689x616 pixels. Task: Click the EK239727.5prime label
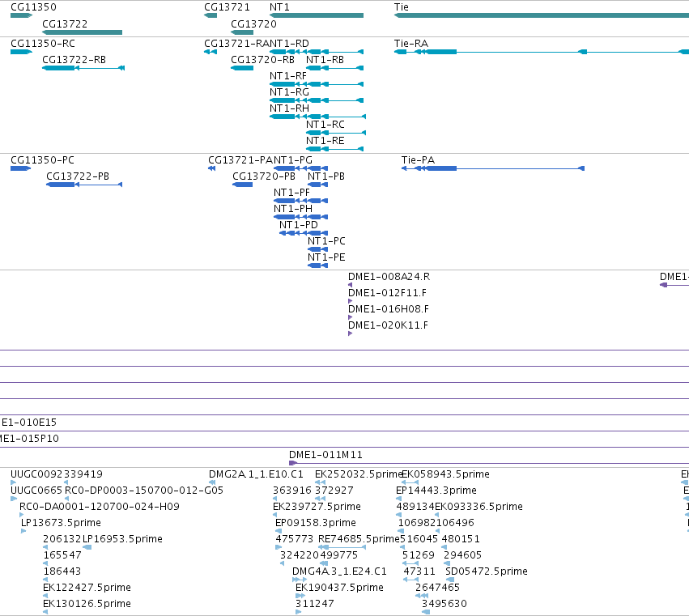pyautogui.click(x=317, y=507)
